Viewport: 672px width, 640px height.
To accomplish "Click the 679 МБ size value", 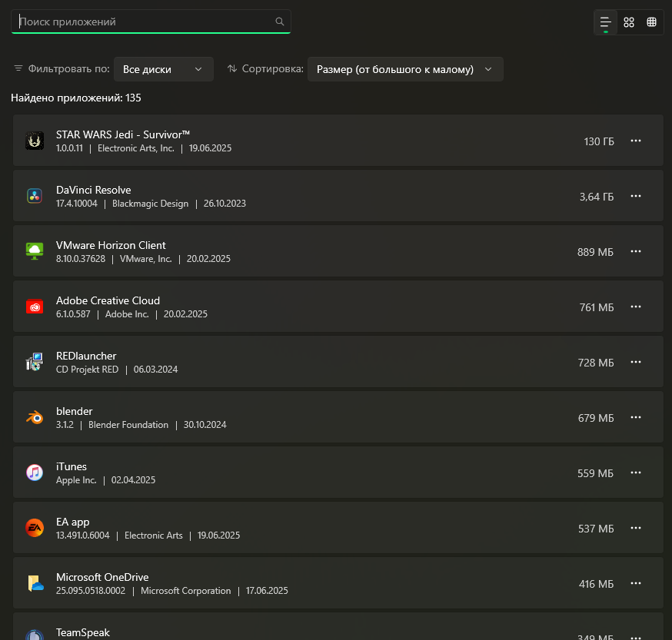I will click(596, 418).
